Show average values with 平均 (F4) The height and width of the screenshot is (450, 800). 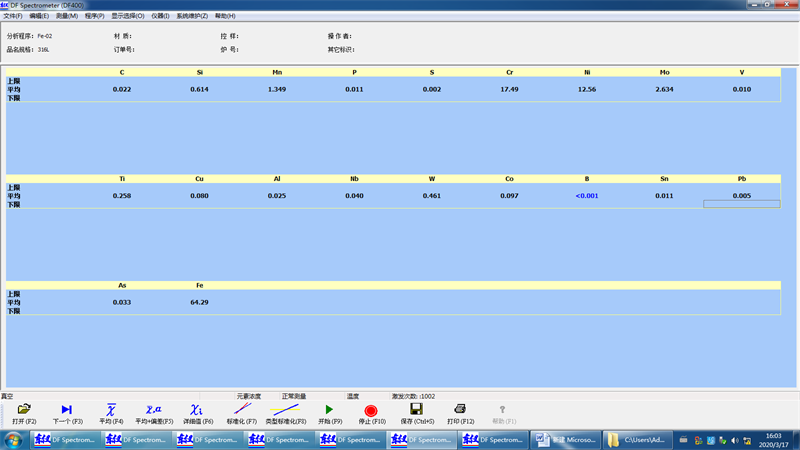[111, 410]
